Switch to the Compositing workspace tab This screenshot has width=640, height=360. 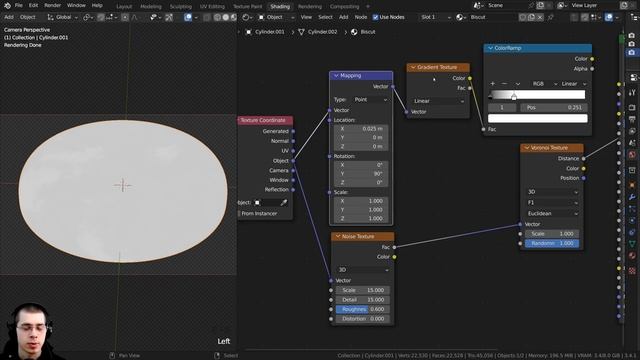click(x=344, y=7)
